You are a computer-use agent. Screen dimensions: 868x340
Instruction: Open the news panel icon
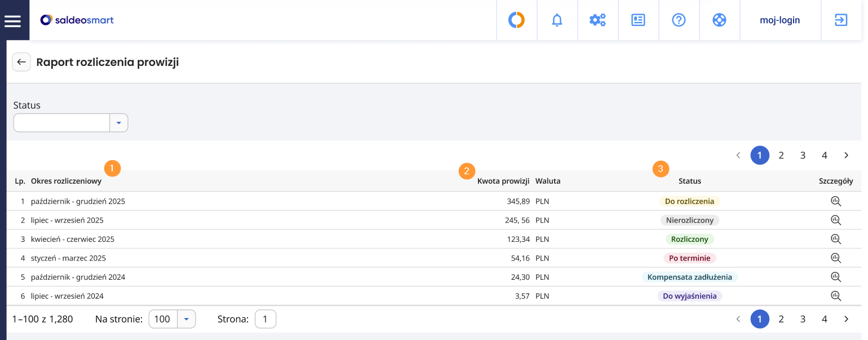638,20
